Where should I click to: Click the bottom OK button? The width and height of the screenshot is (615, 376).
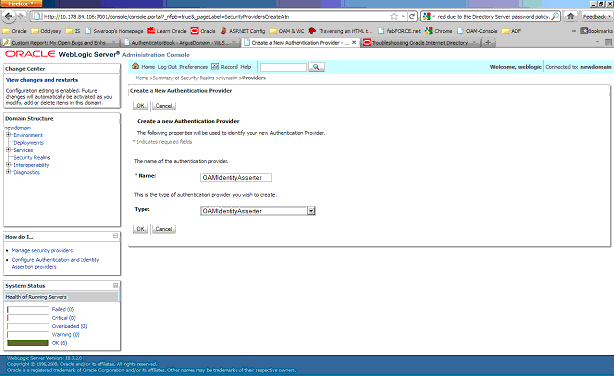coord(140,229)
